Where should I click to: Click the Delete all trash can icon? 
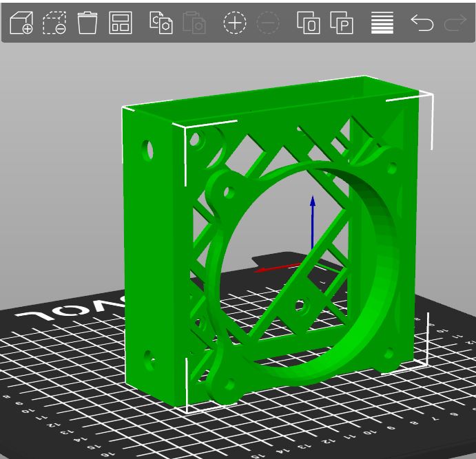87,23
